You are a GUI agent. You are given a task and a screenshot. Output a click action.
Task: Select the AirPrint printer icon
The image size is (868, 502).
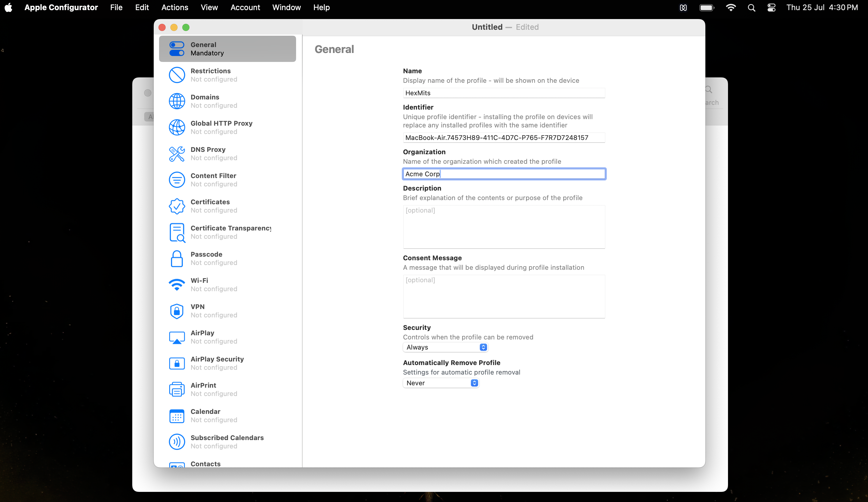click(177, 389)
